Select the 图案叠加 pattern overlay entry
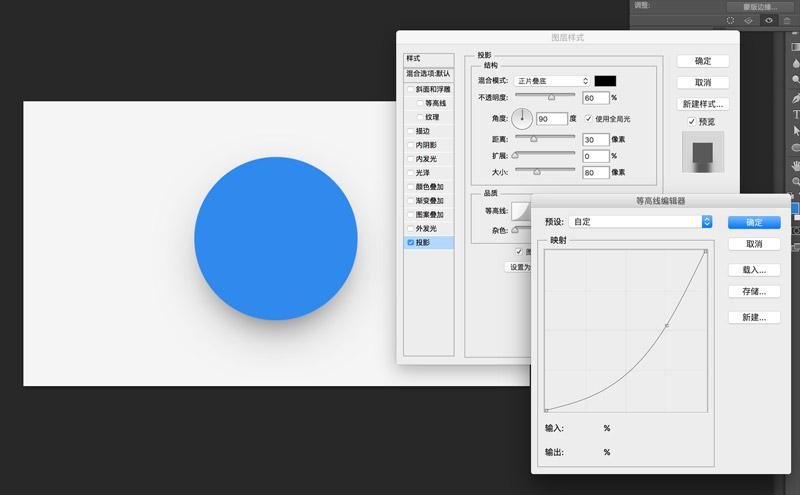Image resolution: width=800 pixels, height=495 pixels. click(x=429, y=214)
